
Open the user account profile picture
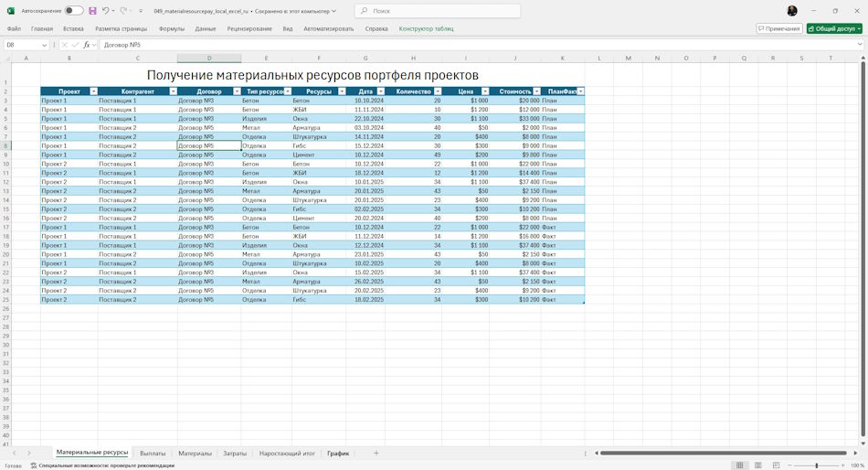point(792,11)
